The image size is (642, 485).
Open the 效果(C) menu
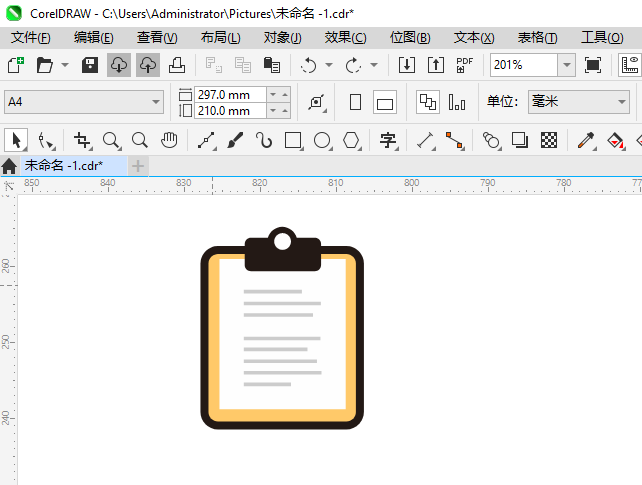click(x=346, y=38)
